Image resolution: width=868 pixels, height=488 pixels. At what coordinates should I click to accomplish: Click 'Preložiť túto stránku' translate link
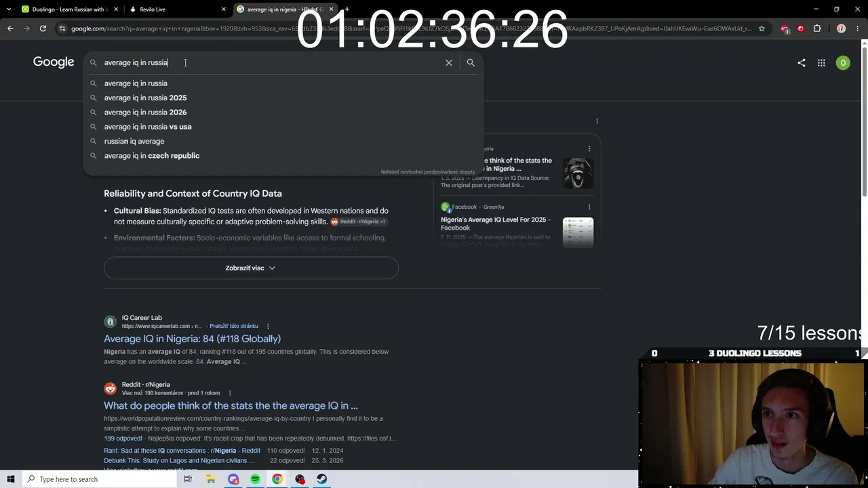click(x=233, y=326)
